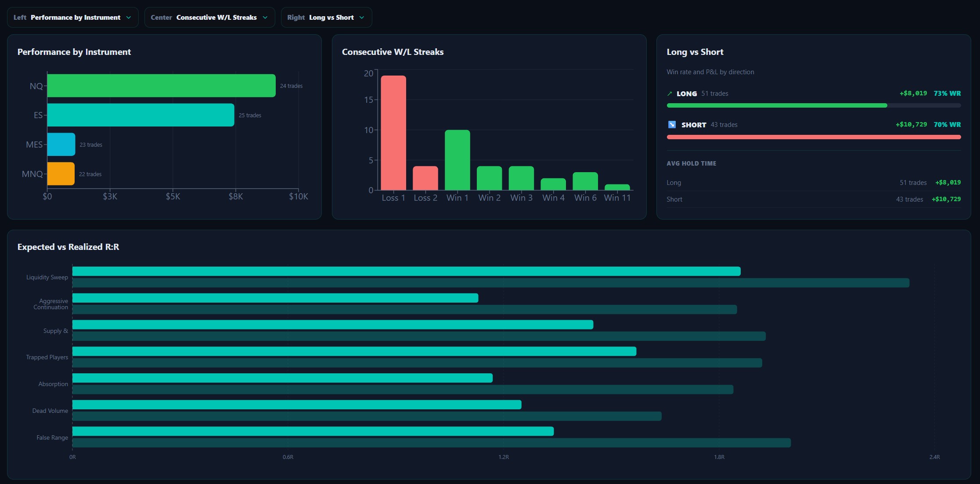The height and width of the screenshot is (484, 980).
Task: Click the orange MNQ bar
Action: [61, 174]
